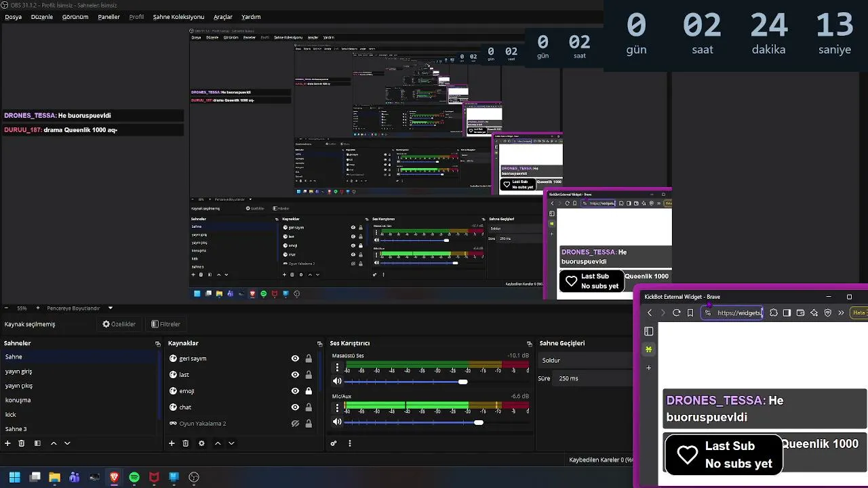Remove selected scene with Sahneler trash icon
868x488 pixels.
tap(22, 443)
